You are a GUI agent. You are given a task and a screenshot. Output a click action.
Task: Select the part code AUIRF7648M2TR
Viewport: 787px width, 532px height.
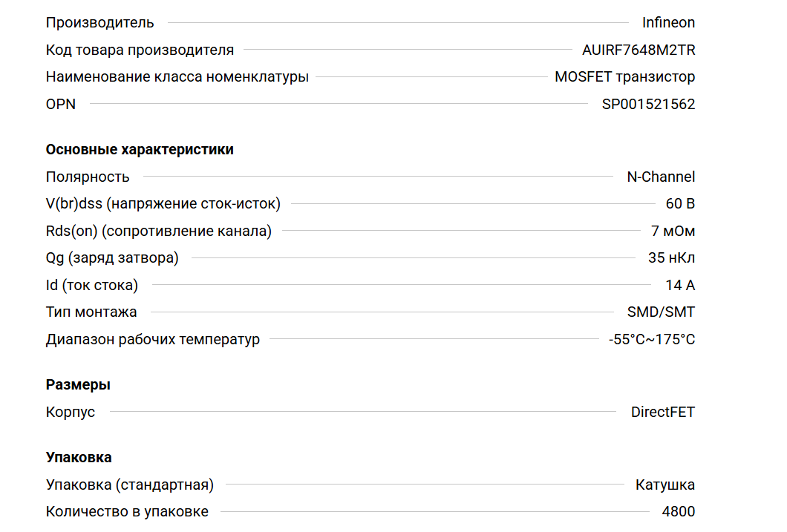[639, 50]
